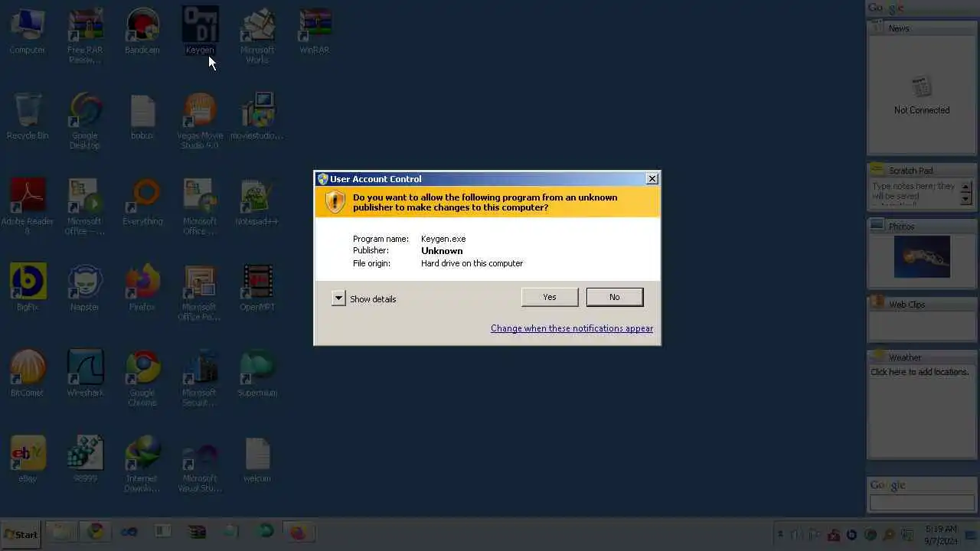Viewport: 980px width, 551px height.
Task: Click Yes to allow Keygen.exe
Action: pos(550,297)
